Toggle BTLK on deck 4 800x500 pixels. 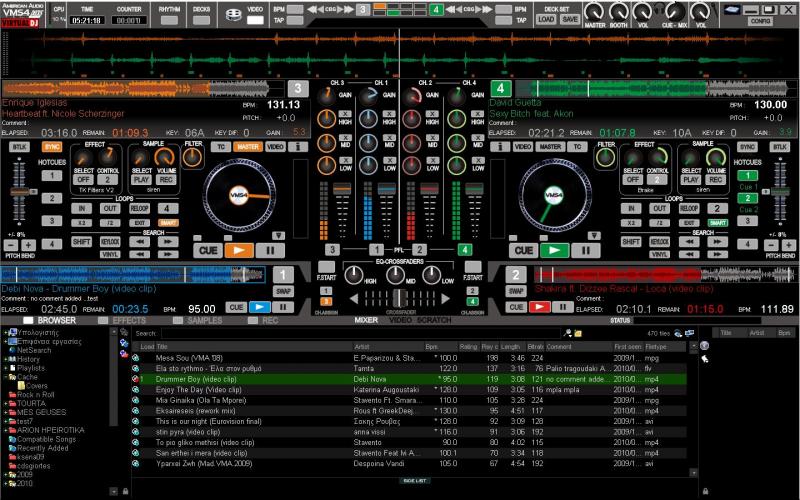pos(780,147)
